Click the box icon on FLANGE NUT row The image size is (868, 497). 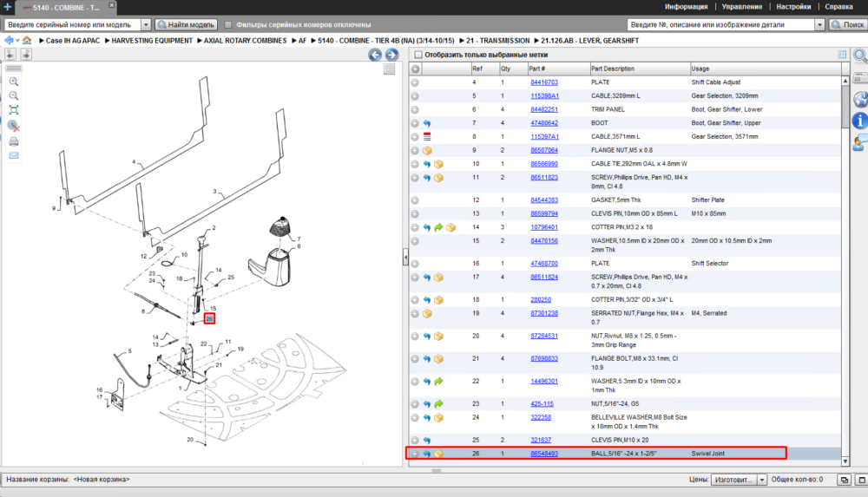(x=427, y=151)
